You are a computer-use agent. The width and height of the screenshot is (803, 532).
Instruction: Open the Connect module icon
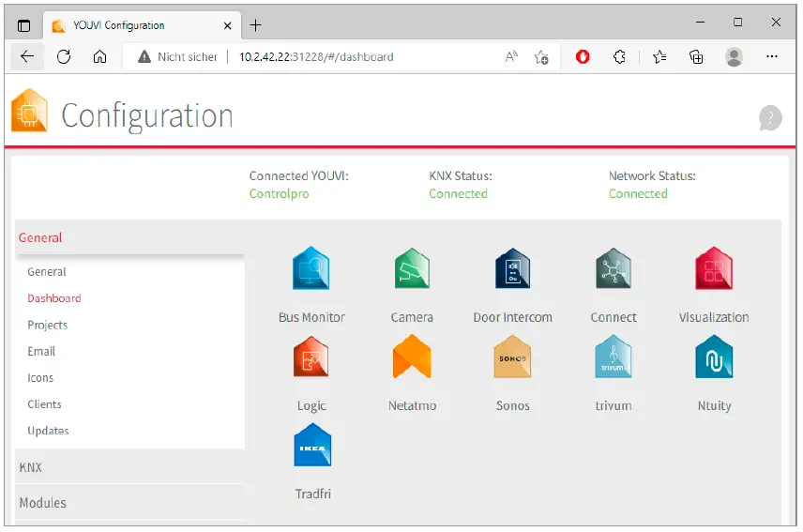tap(613, 267)
